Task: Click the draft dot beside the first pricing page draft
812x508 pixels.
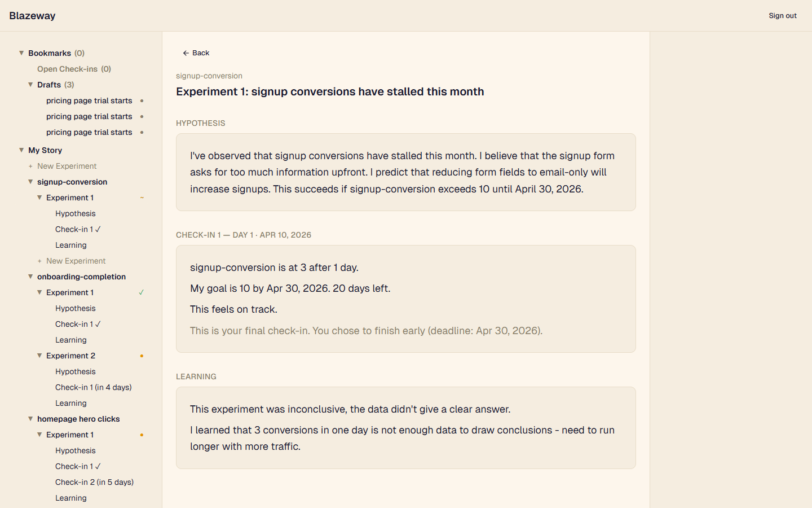Action: click(142, 100)
